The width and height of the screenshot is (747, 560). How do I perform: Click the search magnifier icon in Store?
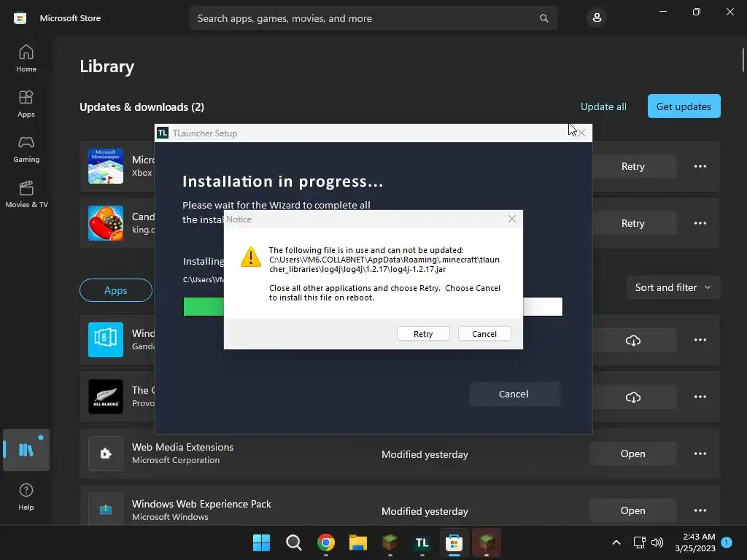(543, 18)
